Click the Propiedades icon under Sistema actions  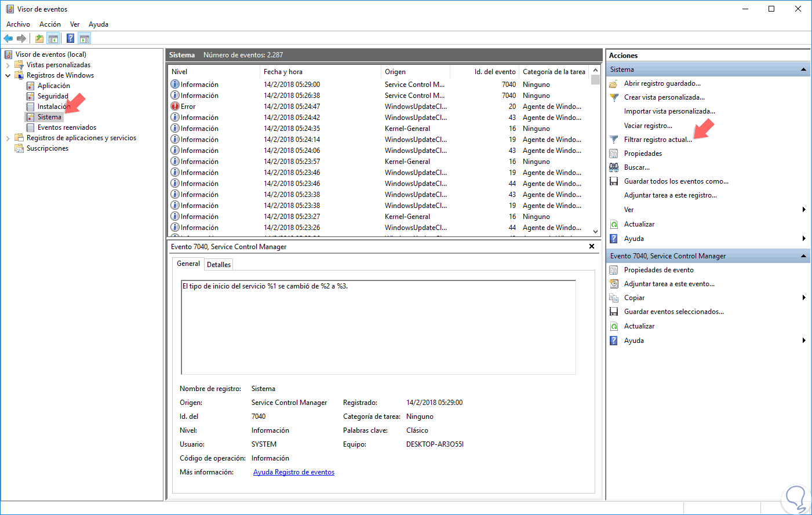pos(614,154)
